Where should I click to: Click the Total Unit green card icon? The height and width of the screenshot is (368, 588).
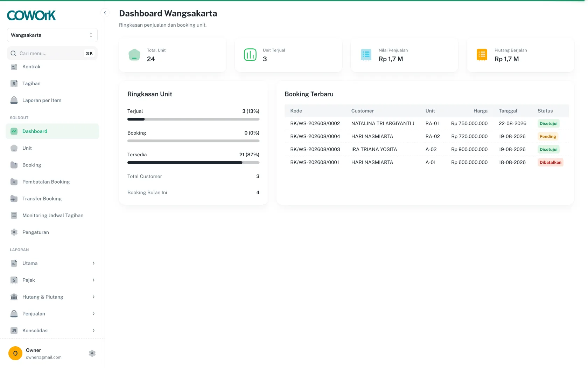[134, 55]
